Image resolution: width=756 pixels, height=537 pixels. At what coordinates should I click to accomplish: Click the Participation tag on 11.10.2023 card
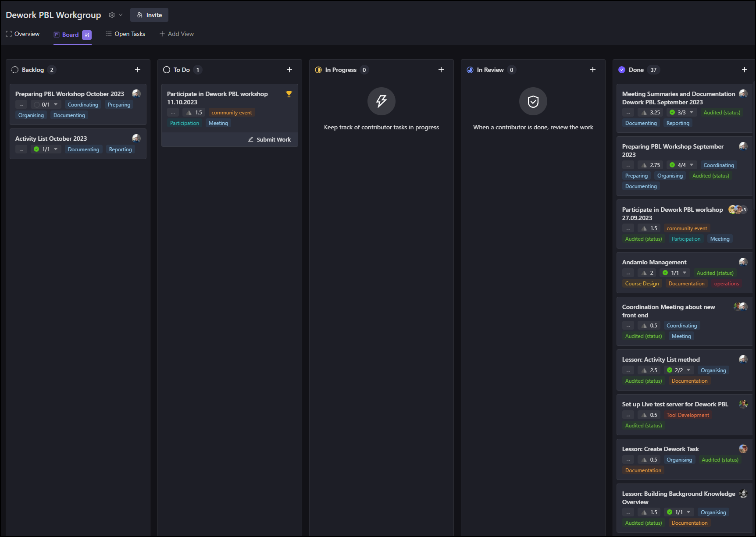[x=185, y=123]
